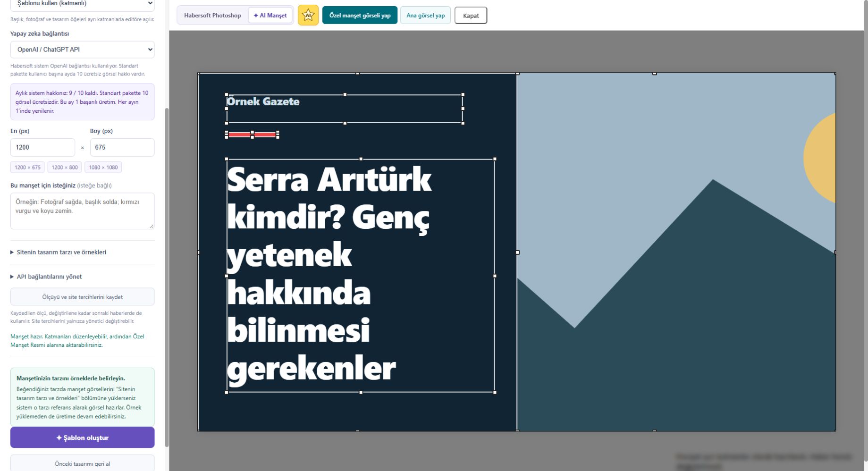Open the OpenAI / ChatGPT API dropdown
This screenshot has width=868, height=471.
click(x=82, y=50)
